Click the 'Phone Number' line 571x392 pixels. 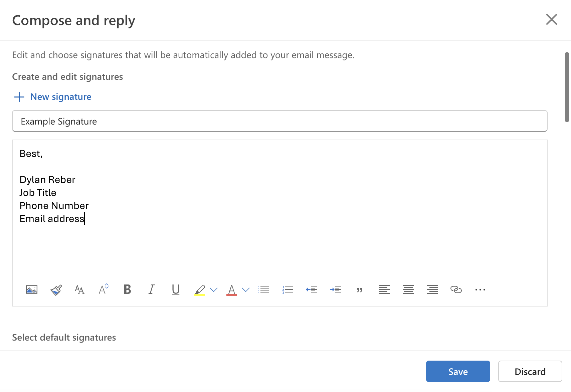click(54, 206)
